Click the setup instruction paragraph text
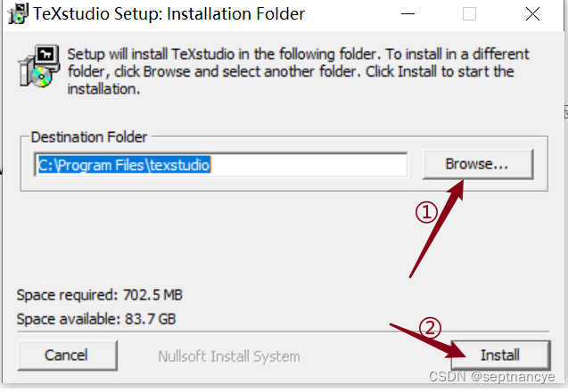This screenshot has height=392, width=568. click(x=298, y=71)
